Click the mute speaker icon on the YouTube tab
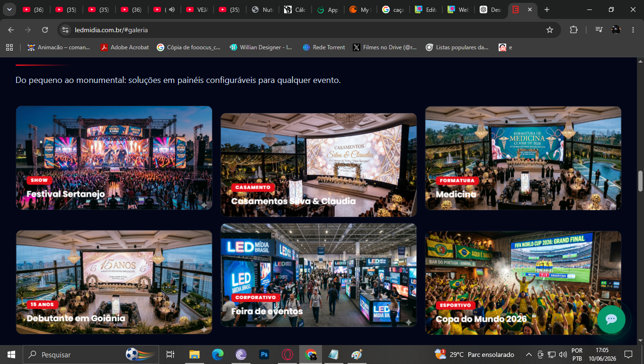644x364 pixels. coord(171,9)
